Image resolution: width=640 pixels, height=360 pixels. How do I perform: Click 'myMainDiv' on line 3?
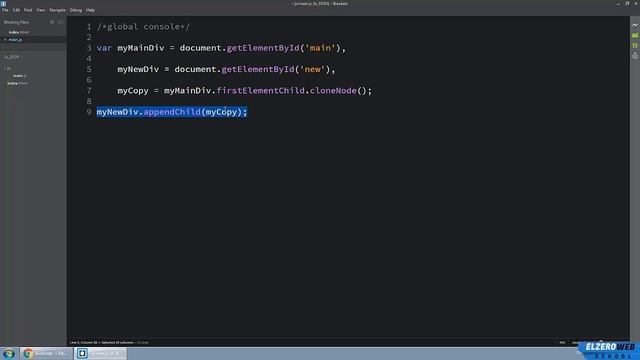(x=140, y=48)
